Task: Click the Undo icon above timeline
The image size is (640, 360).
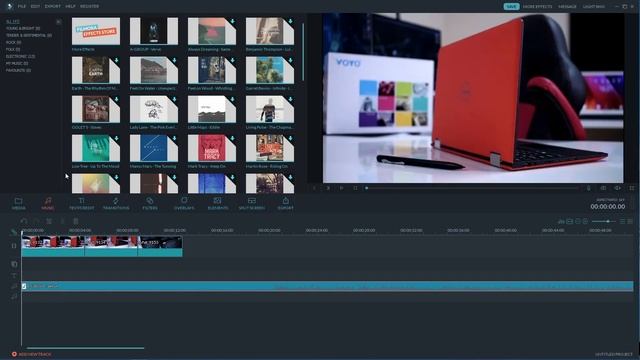Action: pos(24,221)
